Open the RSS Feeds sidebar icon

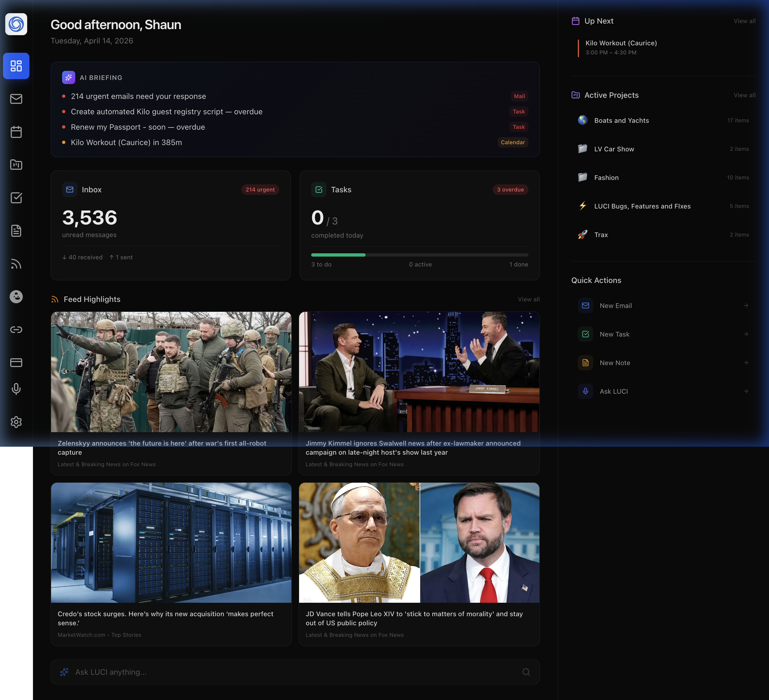tap(16, 264)
